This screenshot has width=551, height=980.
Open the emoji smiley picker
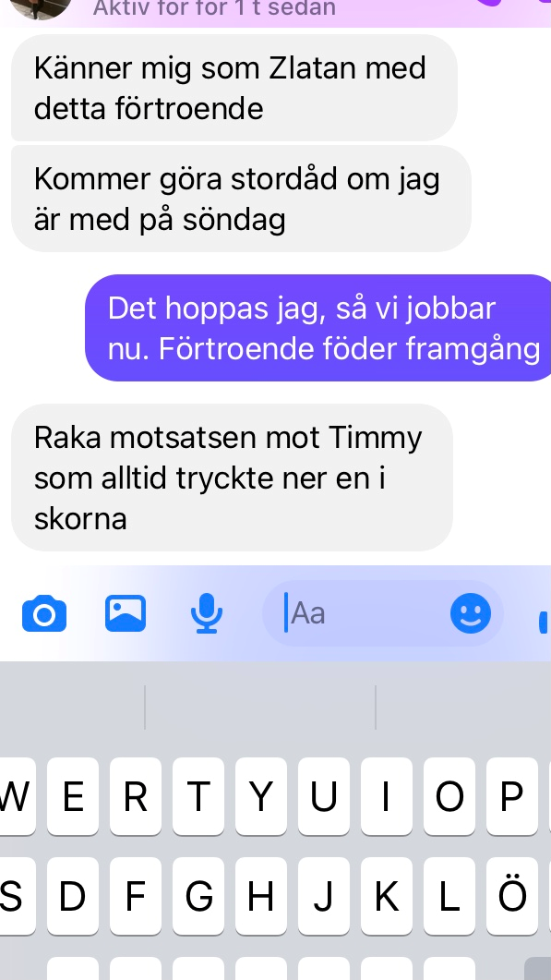pos(471,613)
